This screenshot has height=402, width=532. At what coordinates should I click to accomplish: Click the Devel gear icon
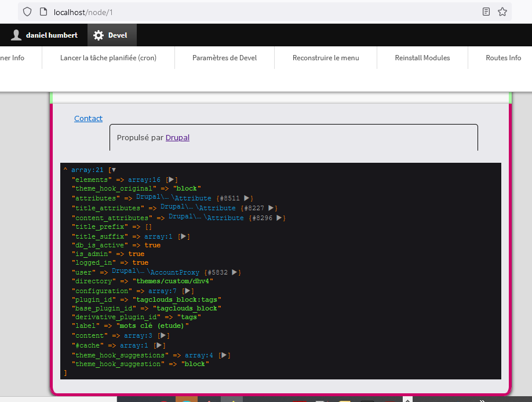pos(99,35)
